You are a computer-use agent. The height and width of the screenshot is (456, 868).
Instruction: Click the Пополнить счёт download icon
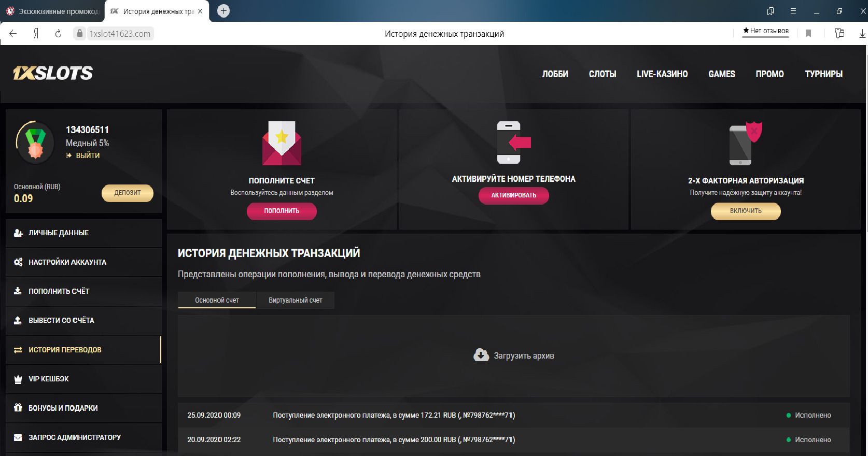pos(18,291)
